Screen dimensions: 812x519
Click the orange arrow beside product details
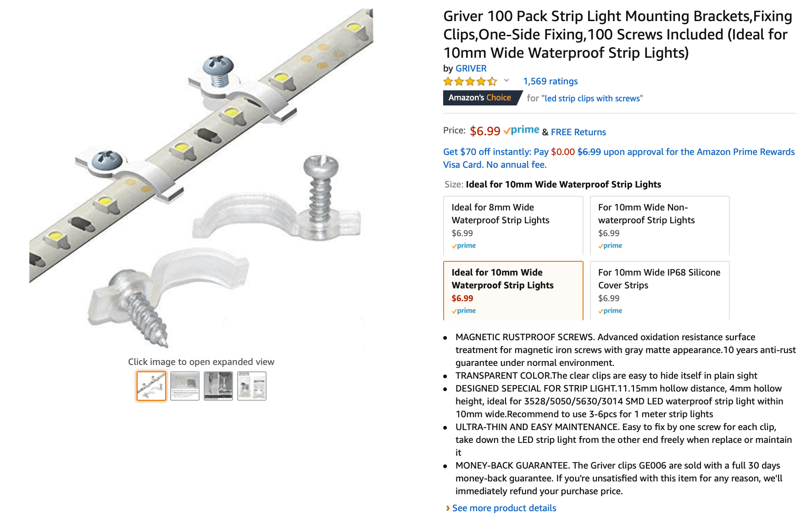pyautogui.click(x=448, y=508)
